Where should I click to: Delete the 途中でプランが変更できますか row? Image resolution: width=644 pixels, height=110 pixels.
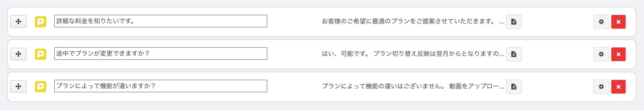click(618, 54)
